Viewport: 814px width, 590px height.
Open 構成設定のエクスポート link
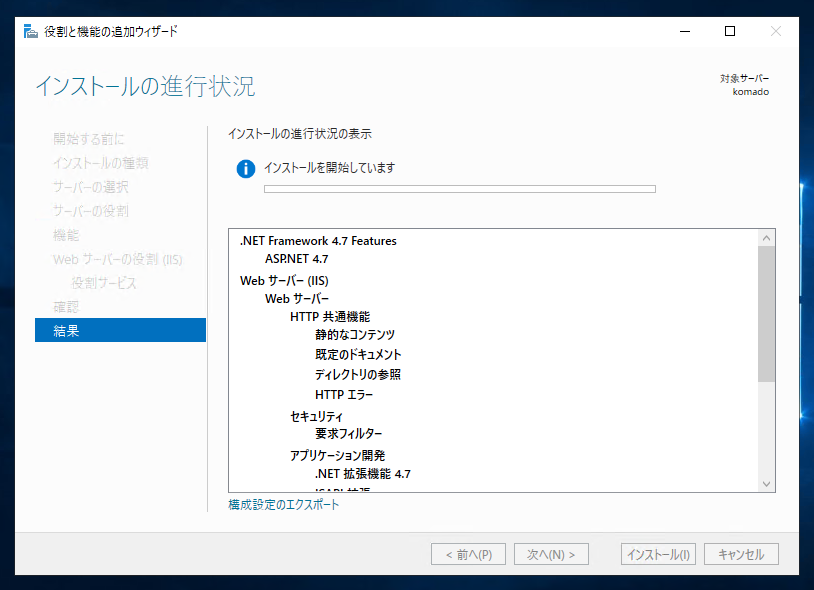pyautogui.click(x=283, y=504)
